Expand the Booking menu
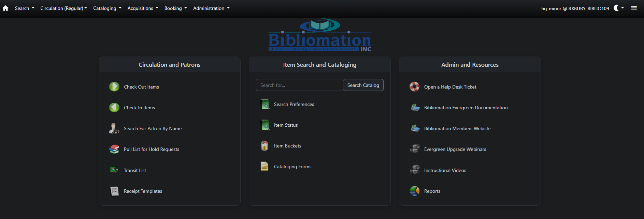This screenshot has width=644, height=219. pos(175,8)
